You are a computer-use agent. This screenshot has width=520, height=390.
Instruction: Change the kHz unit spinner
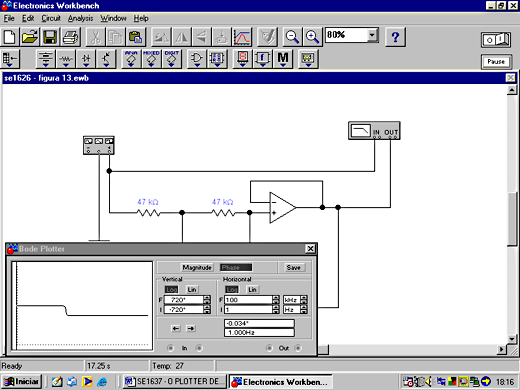[x=304, y=300]
